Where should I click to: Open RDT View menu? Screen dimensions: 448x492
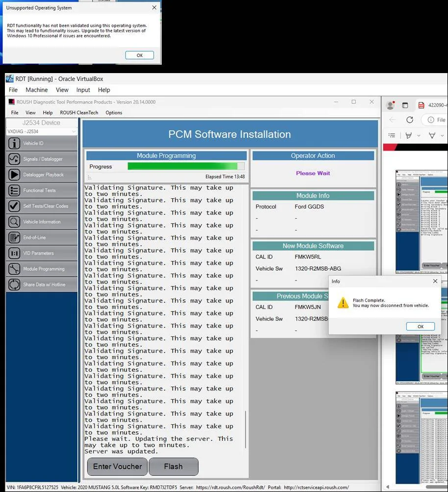pos(30,113)
